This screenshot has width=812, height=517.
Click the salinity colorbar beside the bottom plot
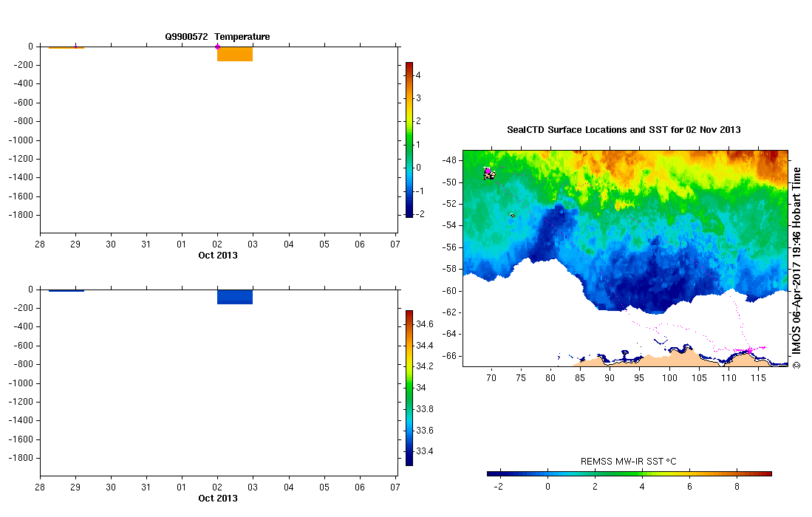409,388
